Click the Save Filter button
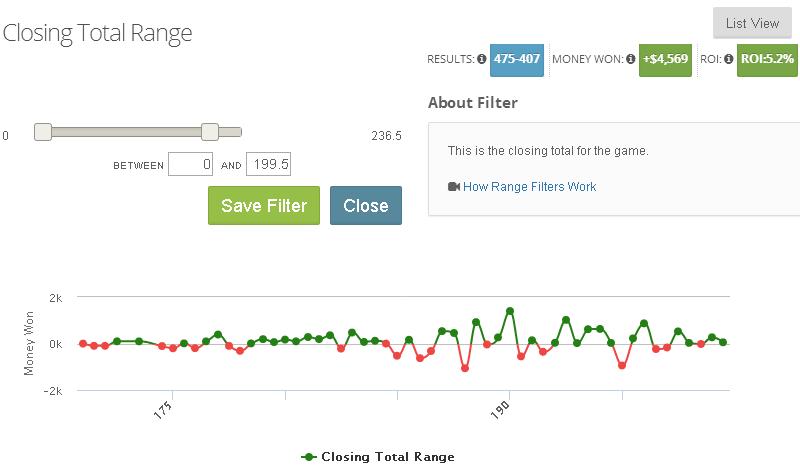This screenshot has width=800, height=474. click(x=264, y=206)
